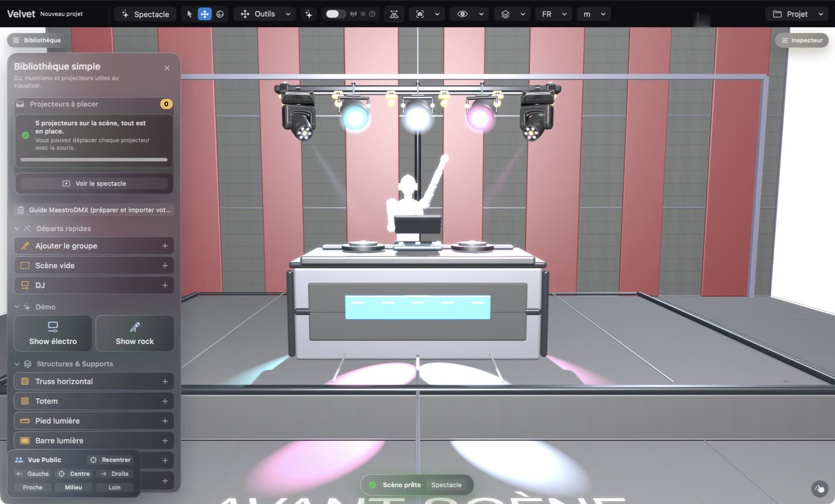The image size is (835, 504).
Task: Switch to Spectacle mode in toolbar
Action: 145,14
